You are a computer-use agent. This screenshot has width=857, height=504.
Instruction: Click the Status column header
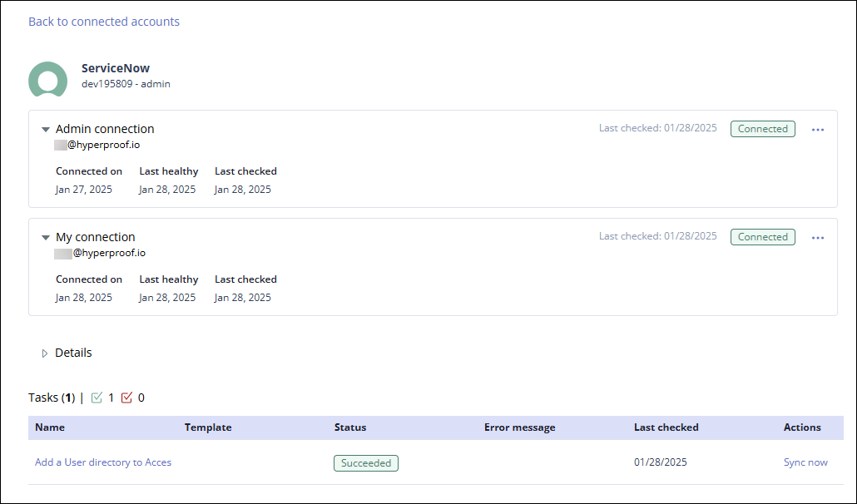[350, 427]
